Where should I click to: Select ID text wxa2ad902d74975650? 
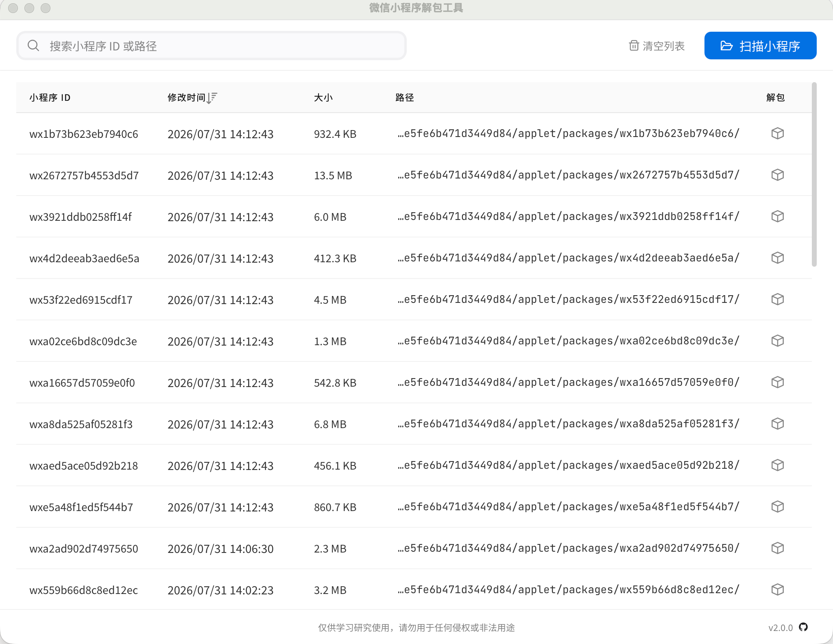(84, 549)
